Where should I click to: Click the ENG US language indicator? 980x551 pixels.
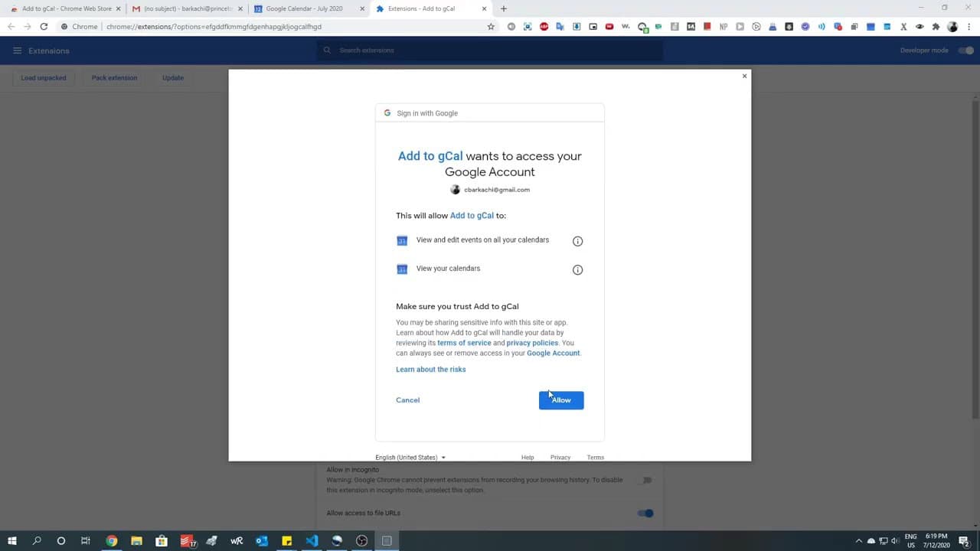910,541
